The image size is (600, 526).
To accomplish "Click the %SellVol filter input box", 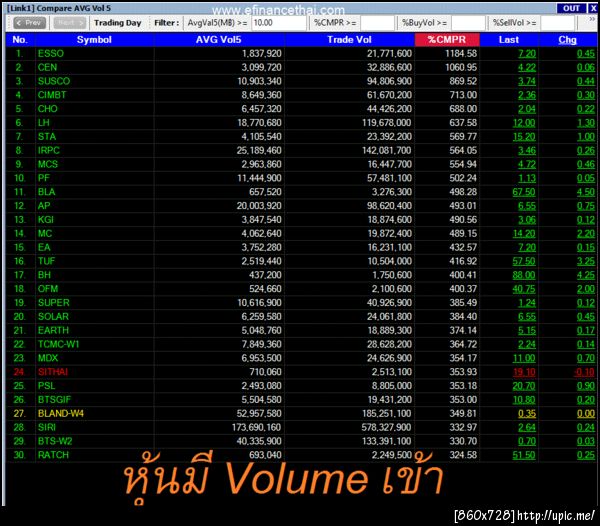I will point(557,23).
